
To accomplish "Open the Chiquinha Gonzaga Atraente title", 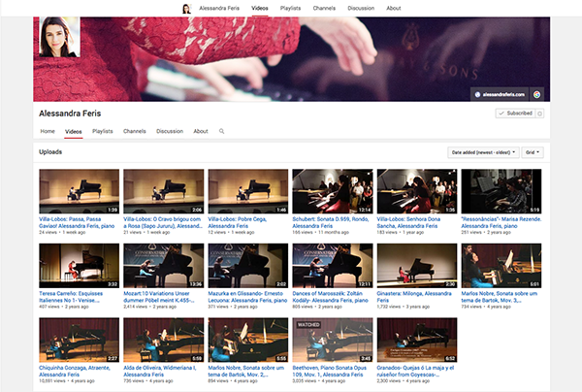I will coord(75,371).
